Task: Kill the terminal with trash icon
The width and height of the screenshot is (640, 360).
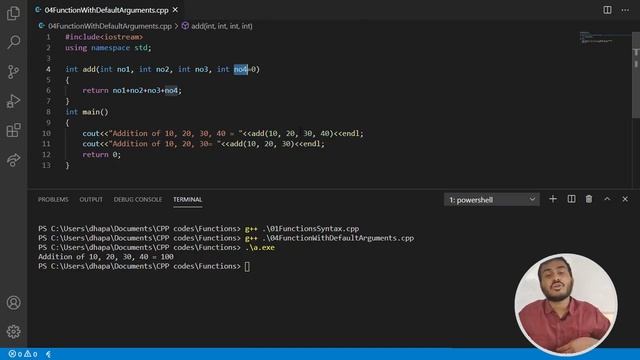Action: point(589,199)
